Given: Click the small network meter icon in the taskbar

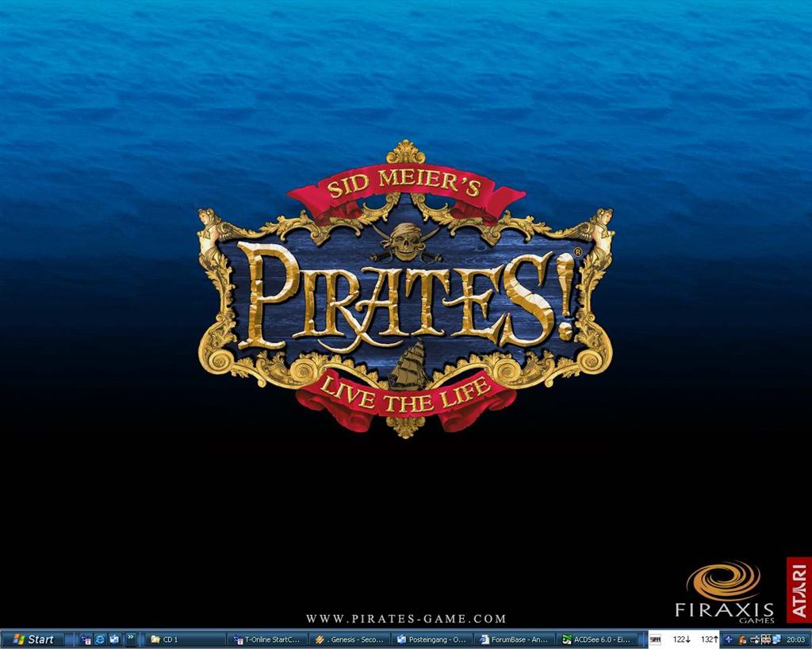Looking at the screenshot, I should point(655,639).
